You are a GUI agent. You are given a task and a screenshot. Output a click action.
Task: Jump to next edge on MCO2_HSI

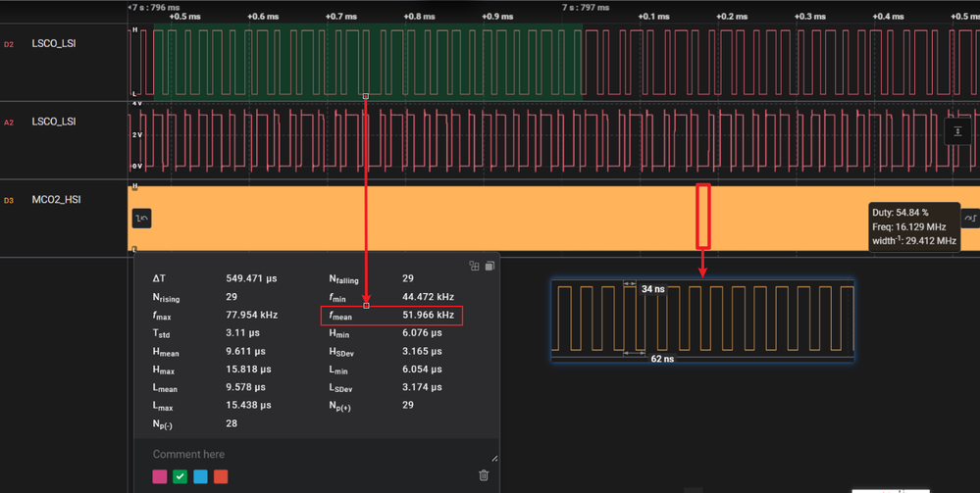970,219
